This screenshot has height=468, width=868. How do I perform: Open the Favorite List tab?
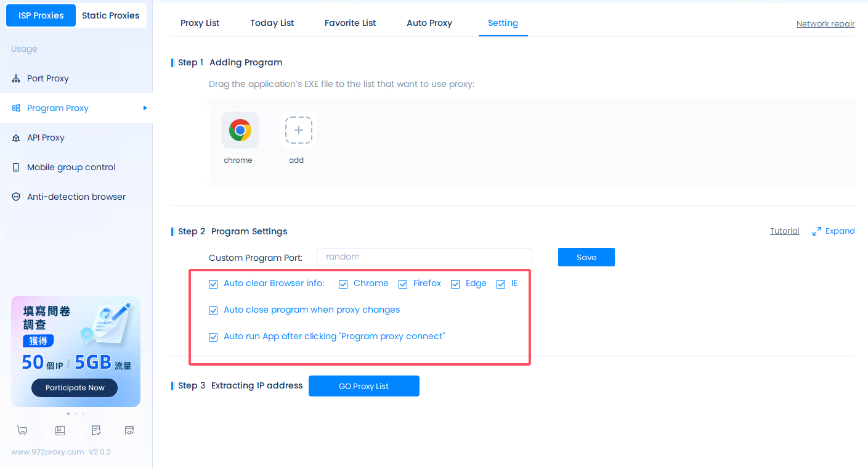[350, 23]
